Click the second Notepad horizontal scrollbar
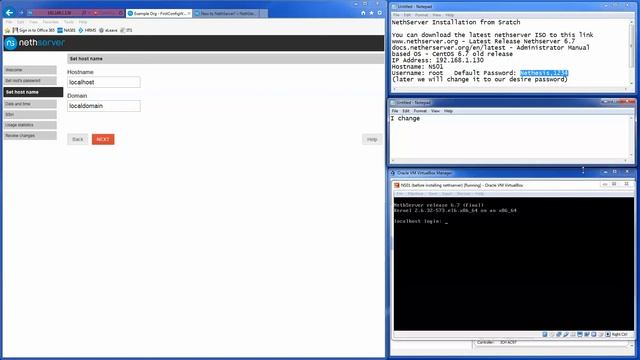 509,160
